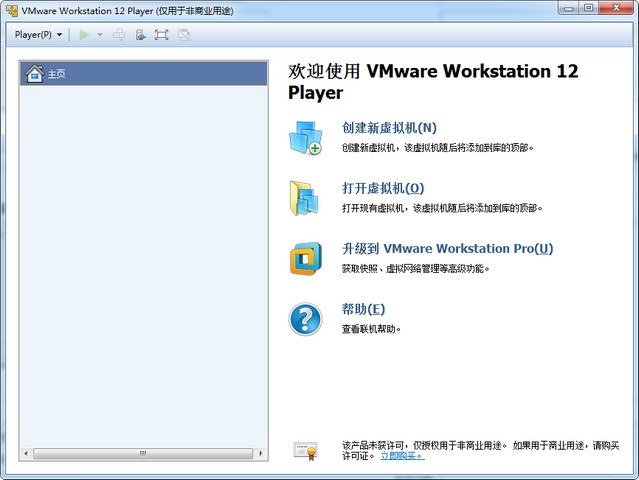Screen dimensions: 639x480
Task: Minimize the VMware Player window
Action: pyautogui.click(x=569, y=8)
